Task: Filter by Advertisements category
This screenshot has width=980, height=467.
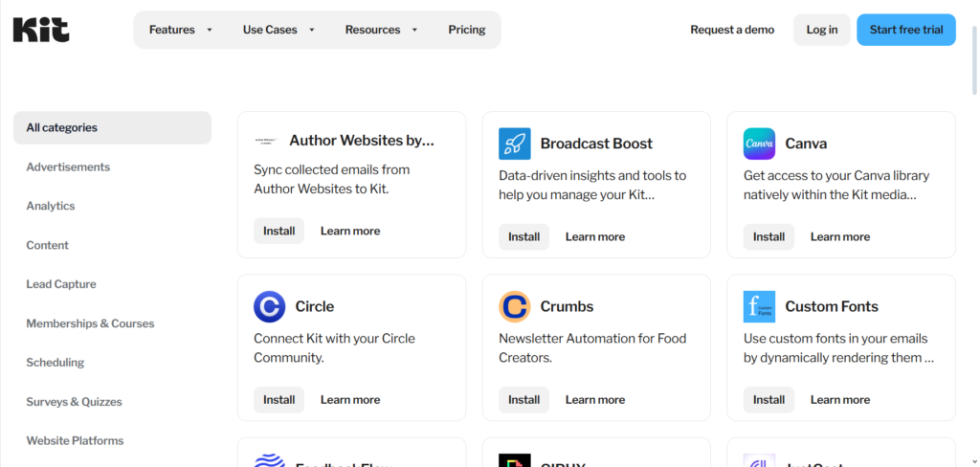Action: pyautogui.click(x=68, y=167)
